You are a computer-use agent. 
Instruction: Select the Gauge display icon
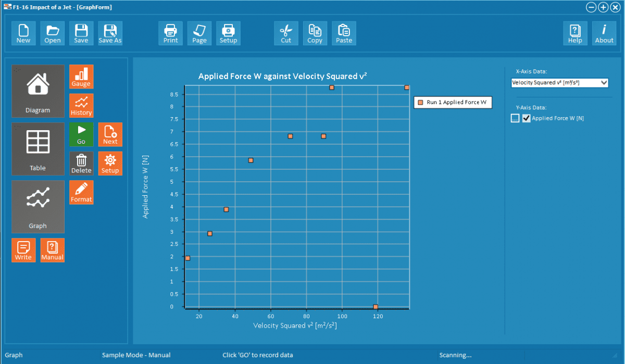point(81,77)
